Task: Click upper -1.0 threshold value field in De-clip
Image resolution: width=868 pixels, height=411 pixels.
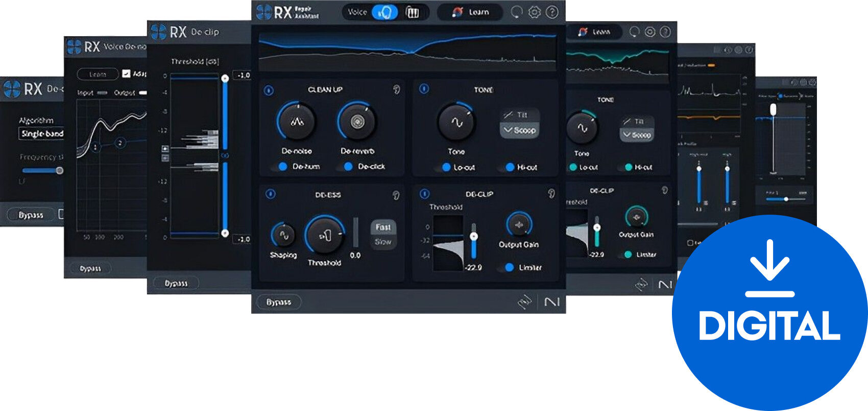Action: click(242, 75)
